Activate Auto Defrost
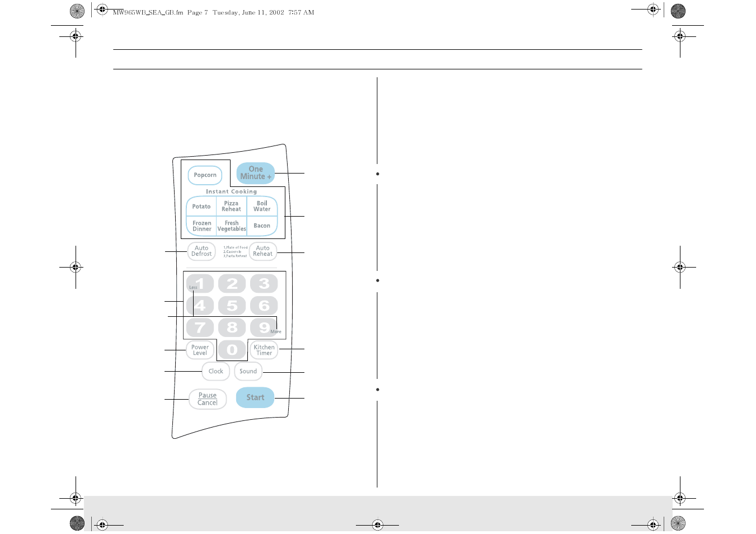 (201, 251)
